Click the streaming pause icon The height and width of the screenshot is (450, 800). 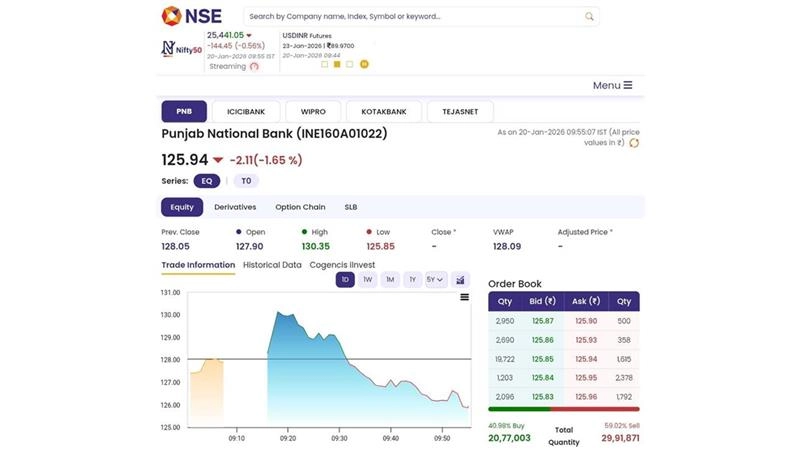(x=254, y=66)
